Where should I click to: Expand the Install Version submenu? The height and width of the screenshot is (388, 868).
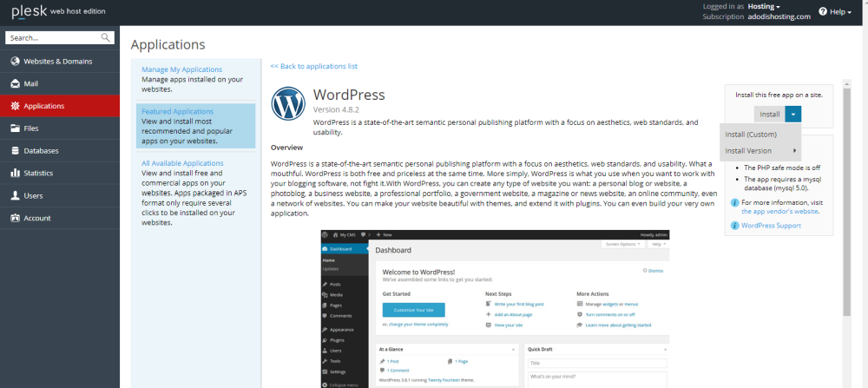point(760,150)
